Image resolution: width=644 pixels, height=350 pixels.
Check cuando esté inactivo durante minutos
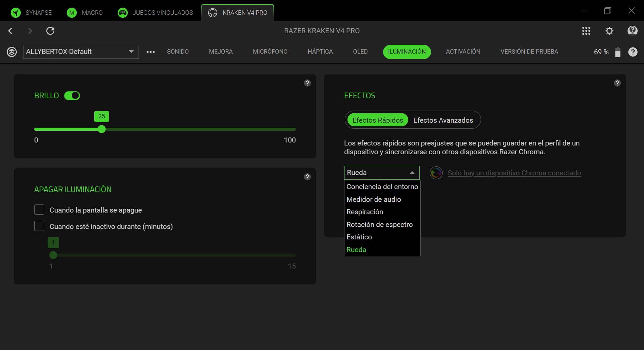tap(39, 226)
